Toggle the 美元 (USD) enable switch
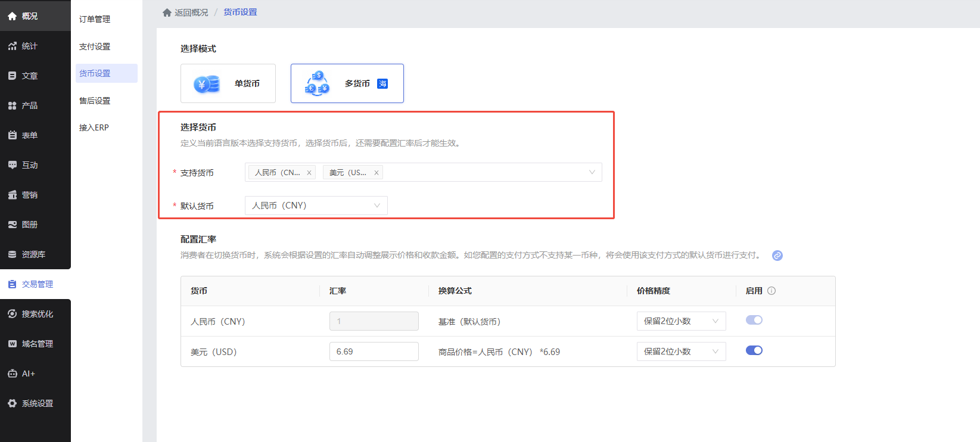 pos(754,350)
